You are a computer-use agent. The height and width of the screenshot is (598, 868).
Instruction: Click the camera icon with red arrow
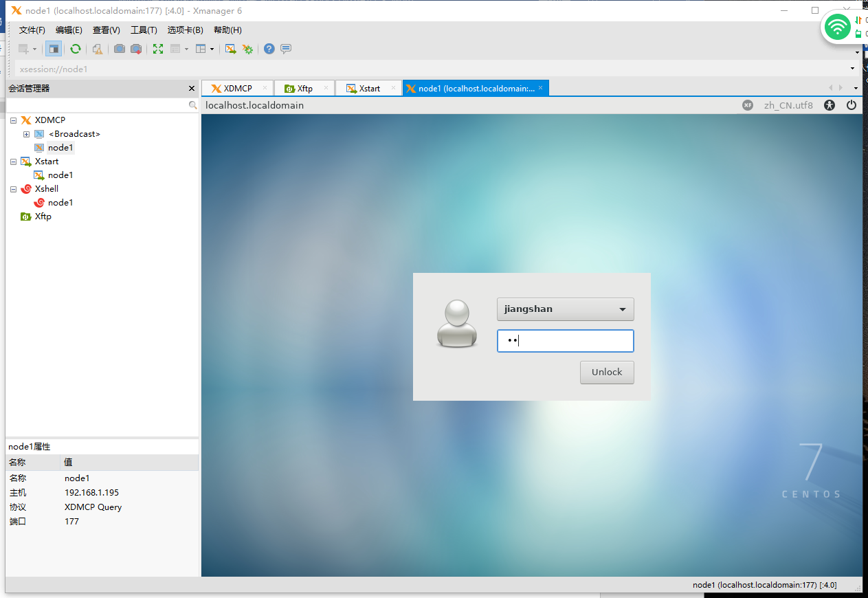(136, 49)
